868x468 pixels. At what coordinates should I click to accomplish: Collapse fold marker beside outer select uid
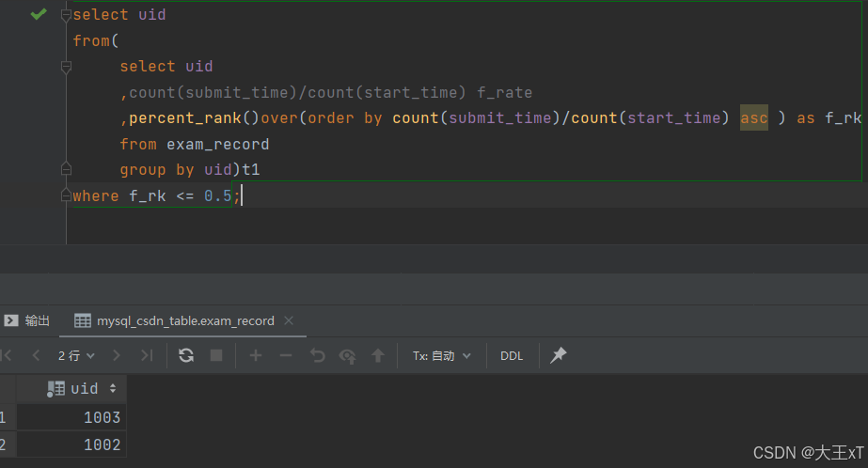[66, 15]
